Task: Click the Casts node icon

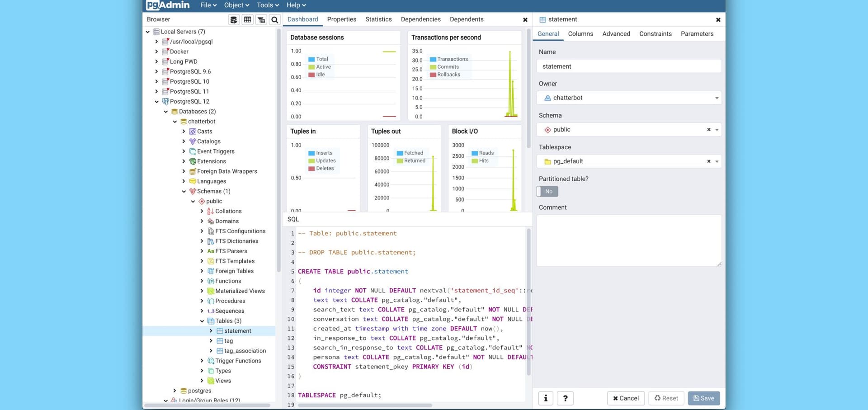Action: coord(193,132)
